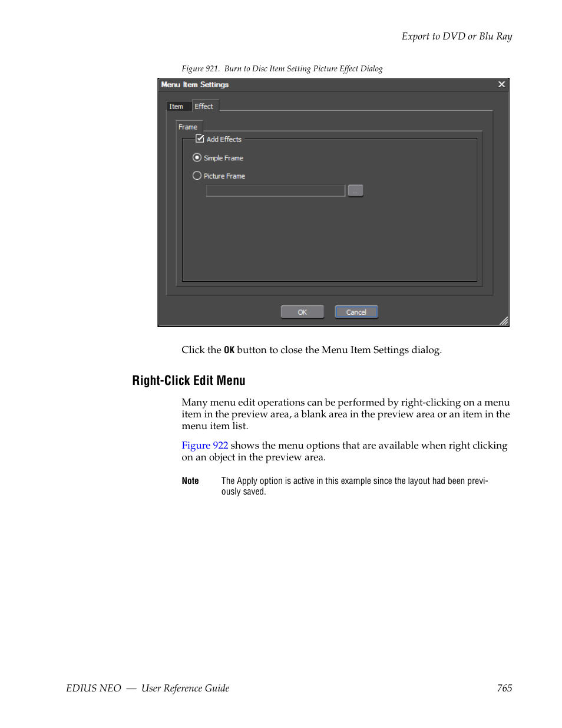This screenshot has height=728, width=562.
Task: Click the Figure 921 caption text
Action: click(x=282, y=69)
